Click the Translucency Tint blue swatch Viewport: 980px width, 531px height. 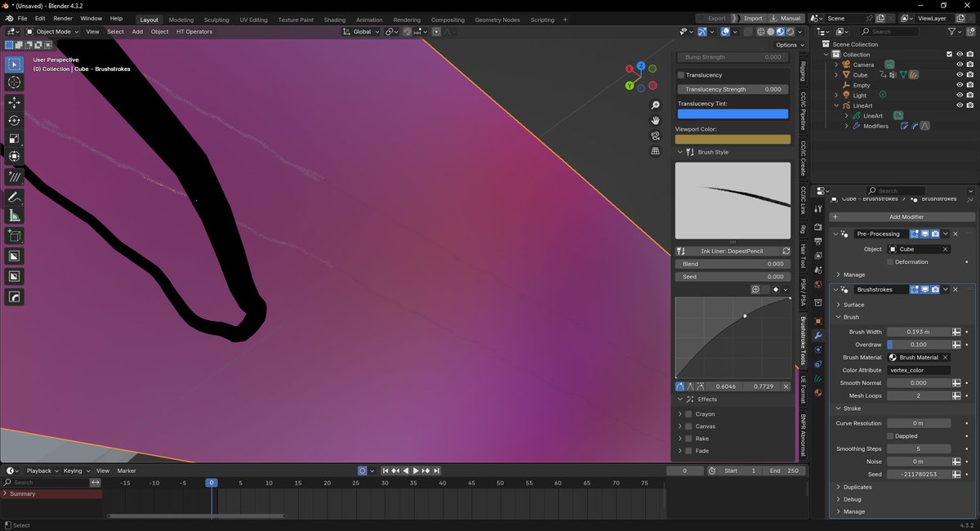pyautogui.click(x=733, y=114)
